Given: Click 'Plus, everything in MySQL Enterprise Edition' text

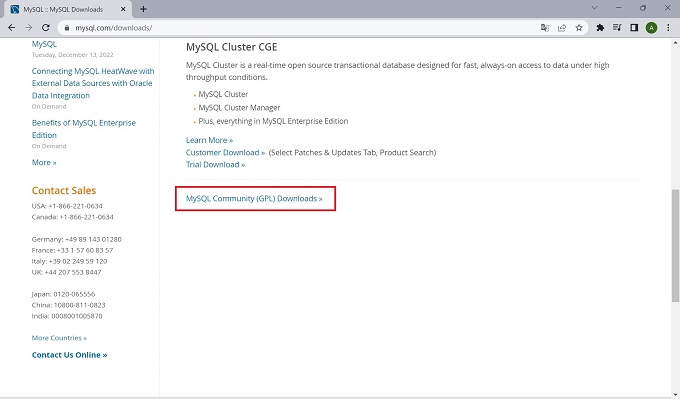Looking at the screenshot, I should click(273, 121).
